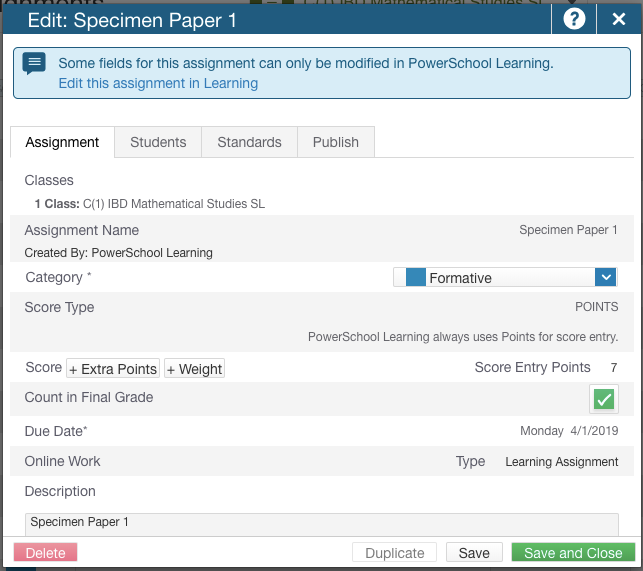The image size is (643, 571).
Task: Expand the Formative category dropdown arrow
Action: [x=606, y=278]
